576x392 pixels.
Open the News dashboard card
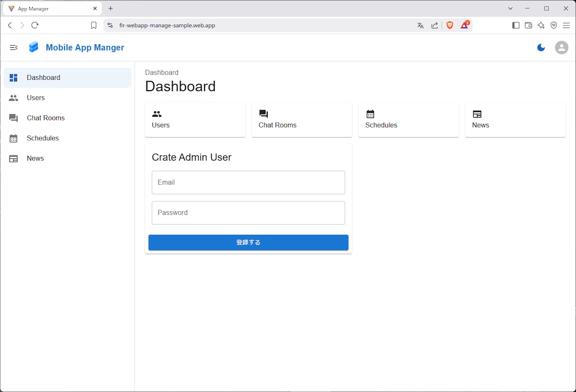(x=515, y=119)
